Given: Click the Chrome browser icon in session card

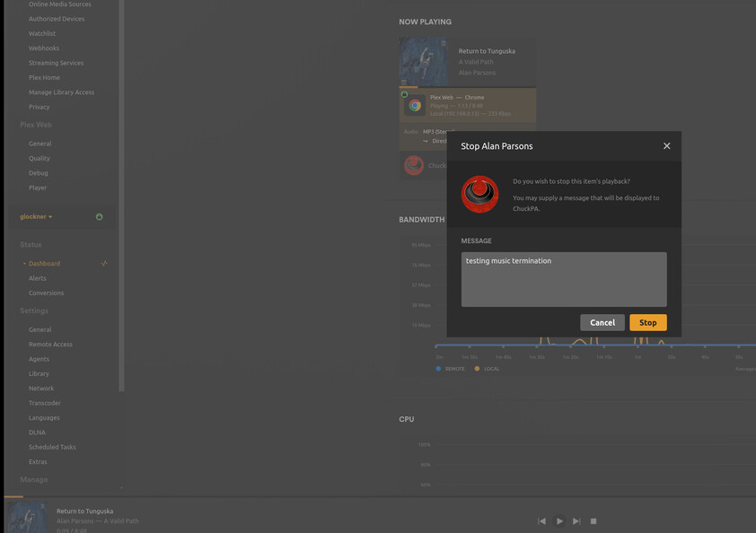Looking at the screenshot, I should [x=415, y=106].
